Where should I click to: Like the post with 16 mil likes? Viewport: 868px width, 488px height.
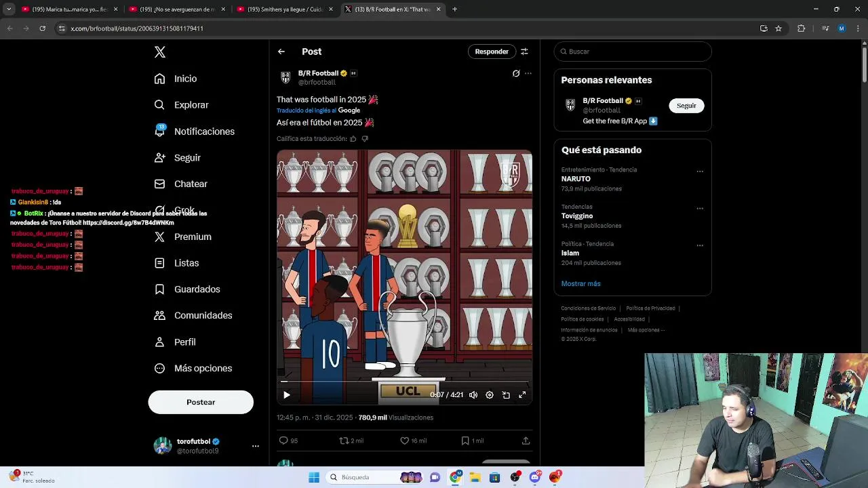tap(413, 441)
